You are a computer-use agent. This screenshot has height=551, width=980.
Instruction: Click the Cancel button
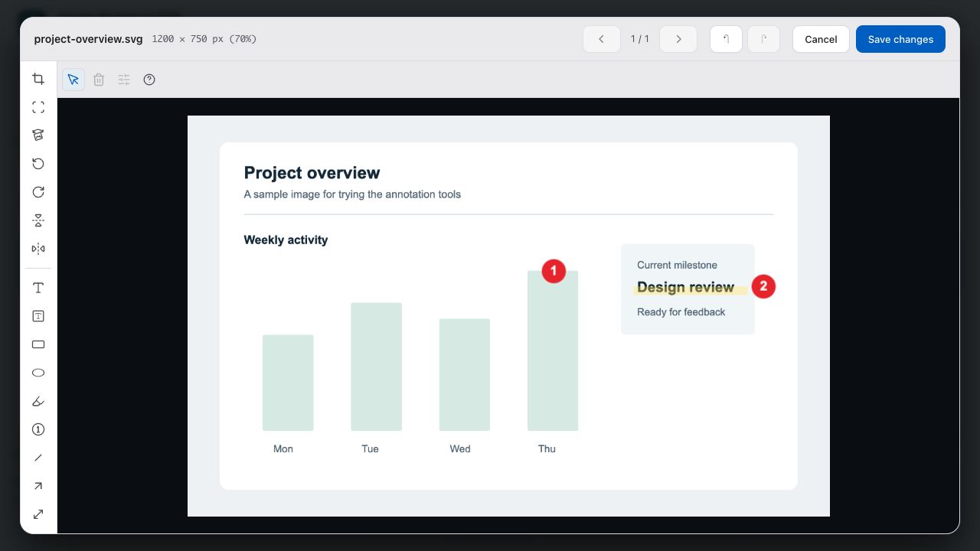pyautogui.click(x=821, y=39)
